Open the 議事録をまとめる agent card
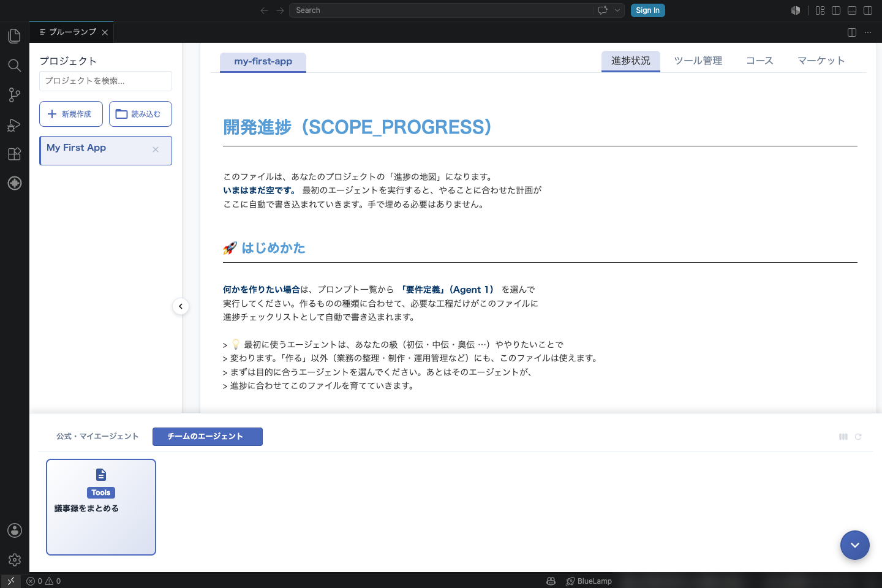The height and width of the screenshot is (588, 882). point(101,507)
